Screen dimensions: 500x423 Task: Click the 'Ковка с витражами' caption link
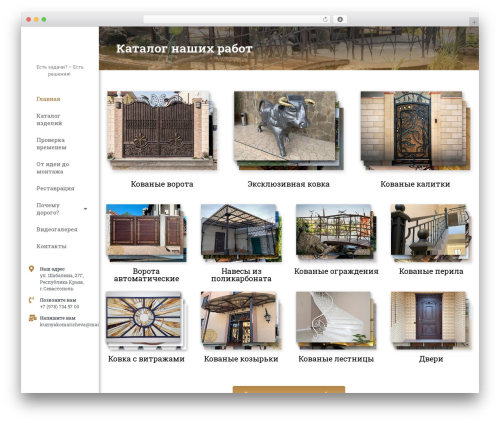pos(146,359)
